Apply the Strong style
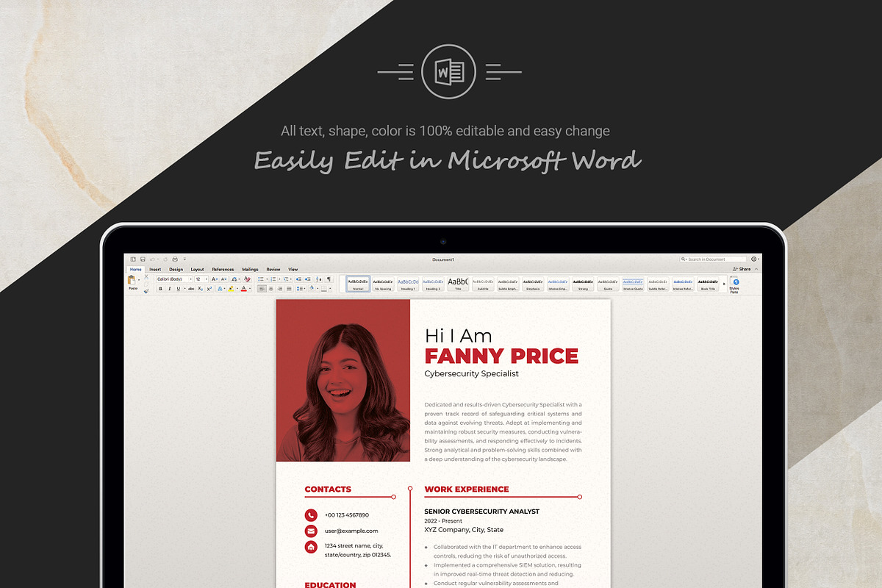Screen dimensions: 882x588 [x=583, y=284]
